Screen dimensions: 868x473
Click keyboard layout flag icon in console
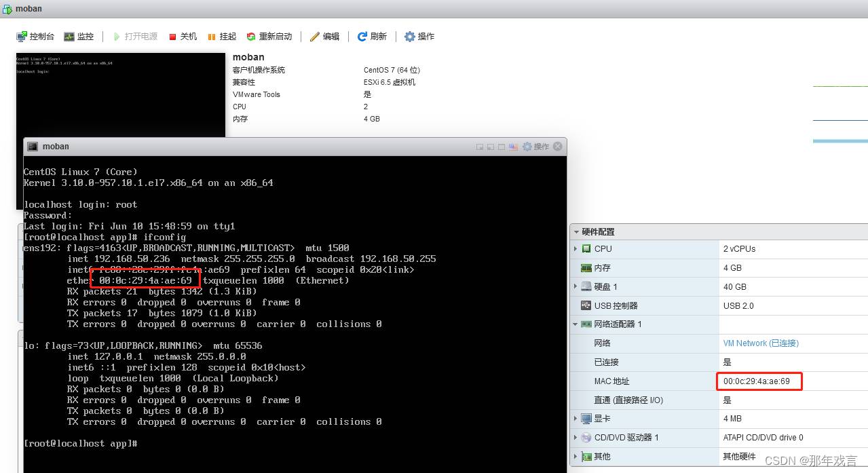(x=514, y=147)
